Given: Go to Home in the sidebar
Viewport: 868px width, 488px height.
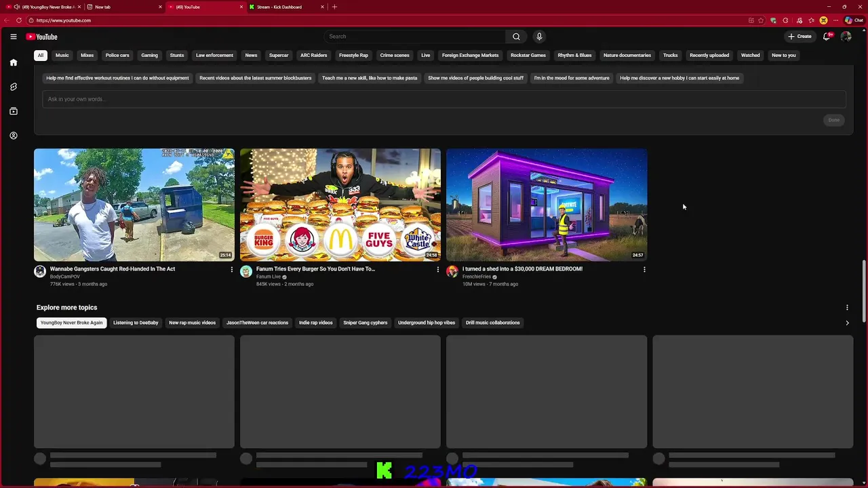Looking at the screenshot, I should (x=14, y=62).
